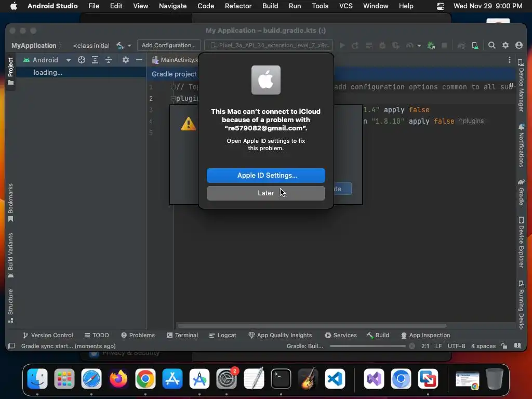Open the UTF-8 encoding selector

pos(456,346)
